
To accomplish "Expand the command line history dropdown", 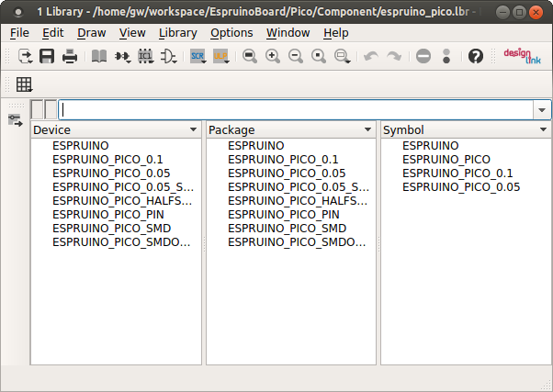I will click(542, 110).
